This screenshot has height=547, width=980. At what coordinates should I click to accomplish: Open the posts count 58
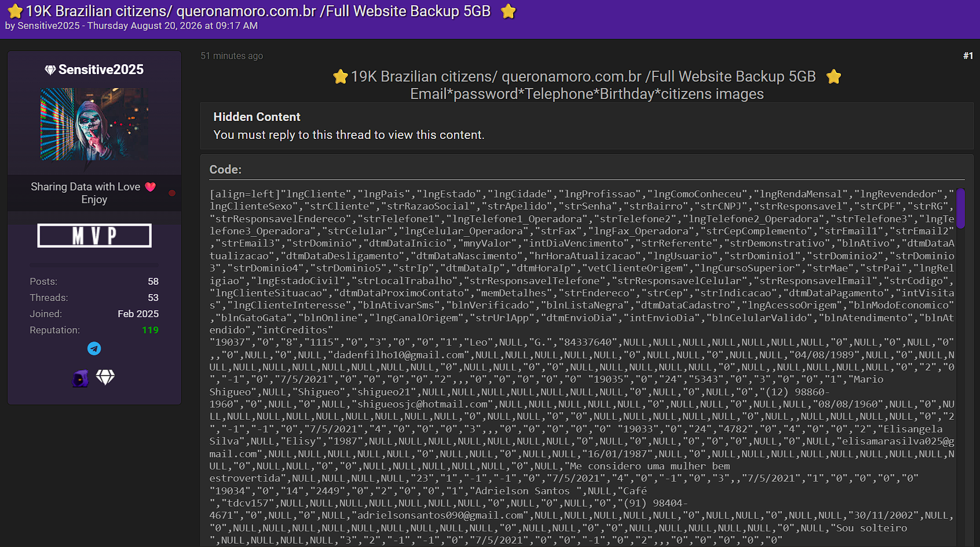pos(153,281)
